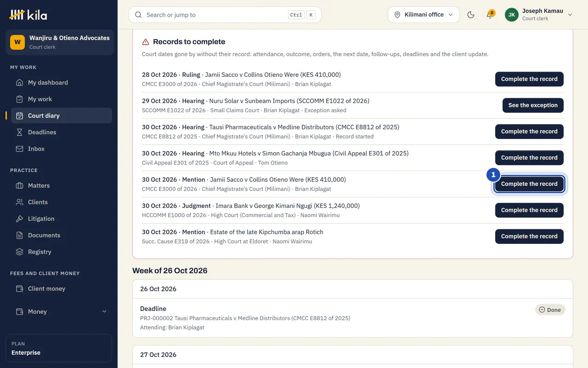Click the Nuru Solar v Sunbeam Imports row text
This screenshot has width=588, height=368.
point(289,101)
